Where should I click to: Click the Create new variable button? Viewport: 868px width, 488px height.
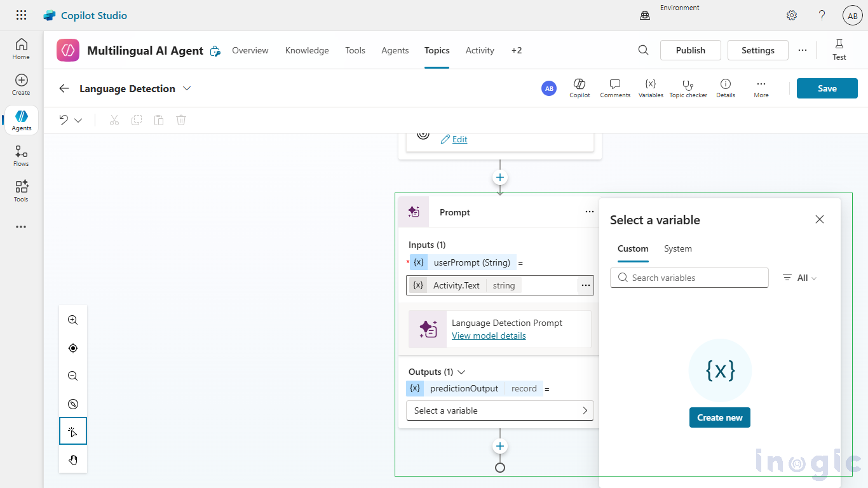tap(719, 417)
